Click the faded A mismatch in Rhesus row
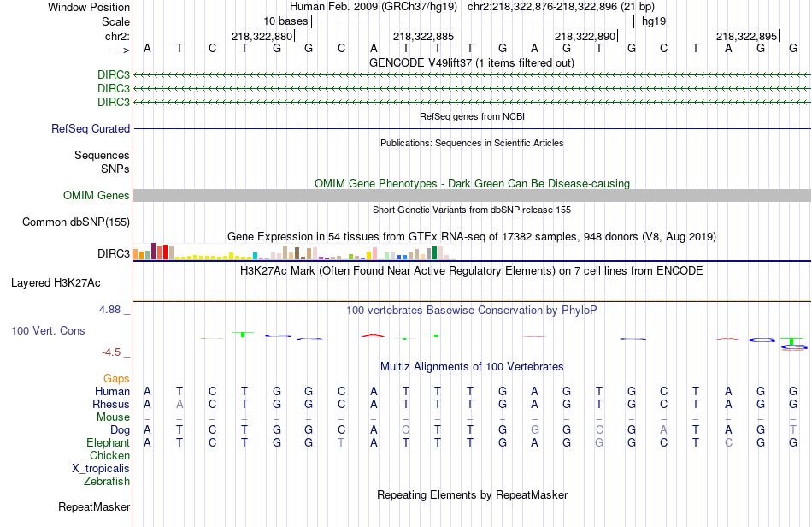The image size is (812, 527). (179, 404)
